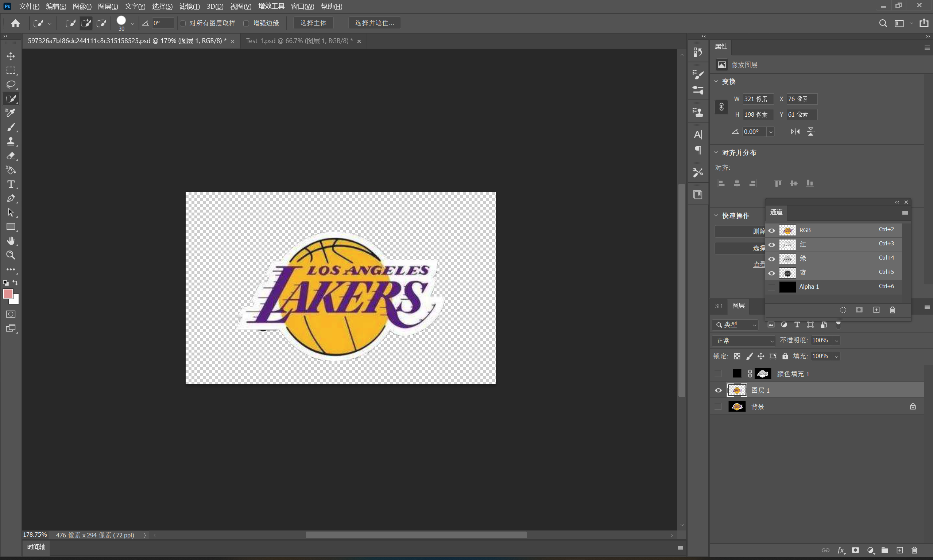The height and width of the screenshot is (560, 933).
Task: Select the Hand tool
Action: [x=11, y=241]
